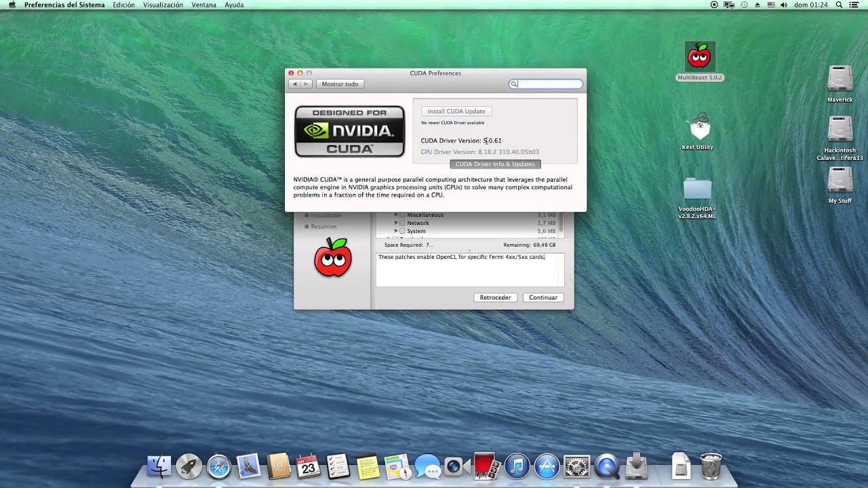Screen dimensions: 868x488
Task: Expand the Network tree row
Action: (x=396, y=223)
